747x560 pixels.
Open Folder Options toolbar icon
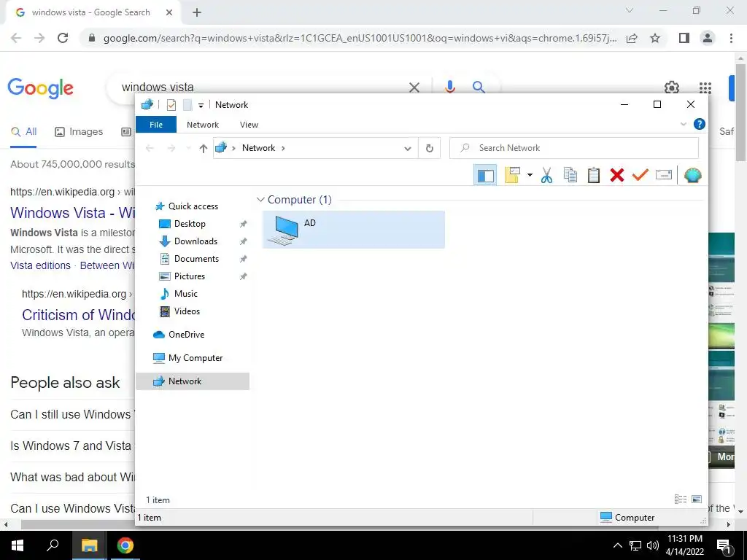click(x=512, y=175)
